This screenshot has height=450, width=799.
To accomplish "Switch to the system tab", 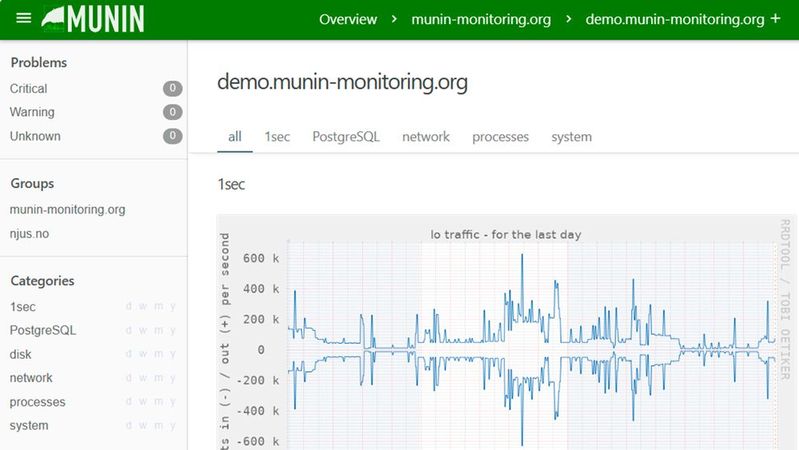I will 571,137.
